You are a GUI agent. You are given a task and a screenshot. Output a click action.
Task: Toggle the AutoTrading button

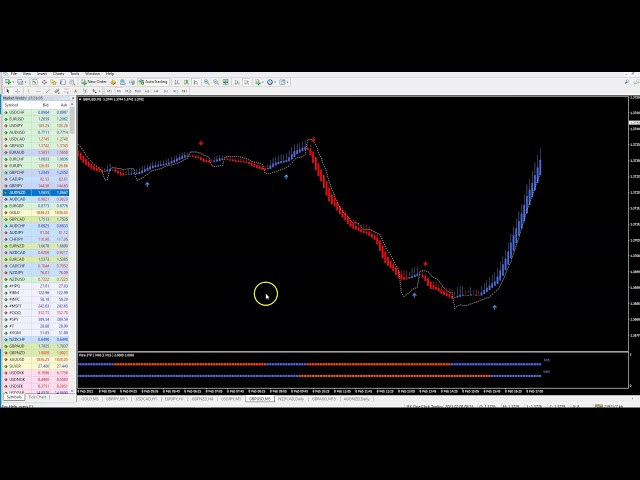(155, 82)
